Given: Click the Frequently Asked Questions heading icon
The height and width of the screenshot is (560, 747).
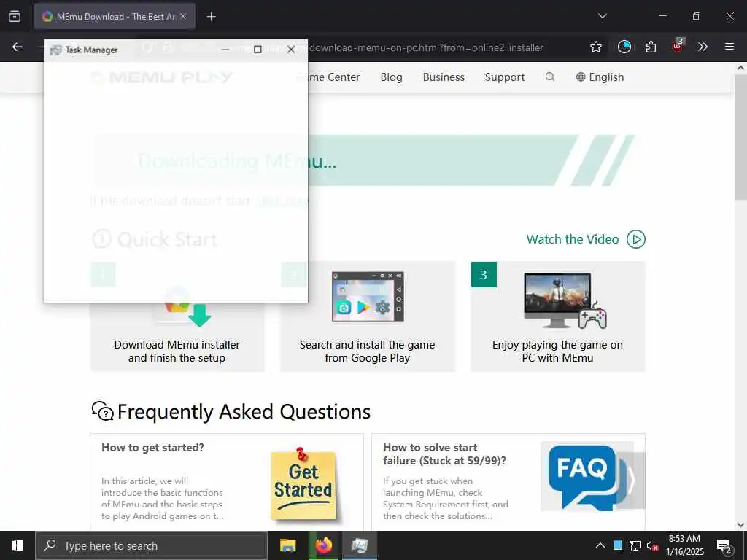Looking at the screenshot, I should (x=102, y=411).
